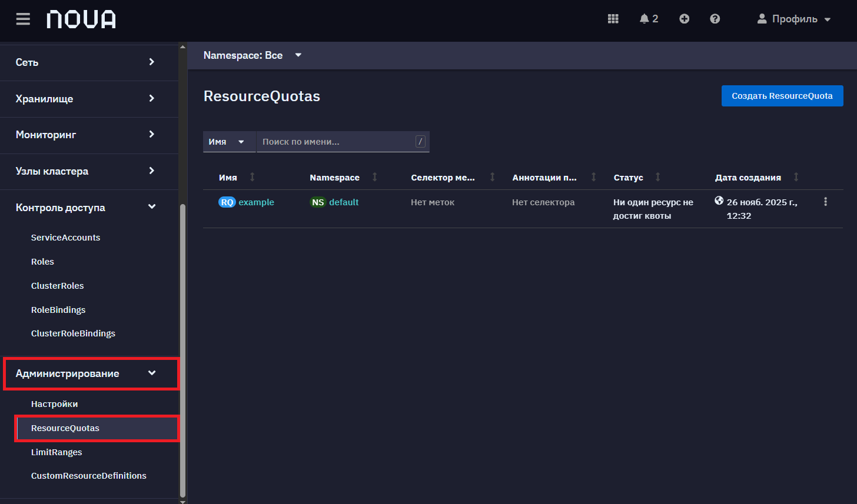Click the 26 нояб. 2025 г. date
This screenshot has height=504, width=857.
762,209
